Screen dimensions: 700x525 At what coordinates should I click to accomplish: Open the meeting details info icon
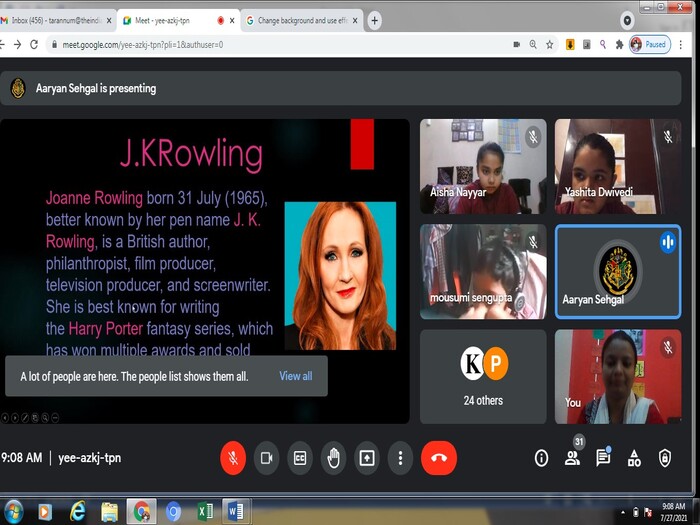[x=542, y=458]
